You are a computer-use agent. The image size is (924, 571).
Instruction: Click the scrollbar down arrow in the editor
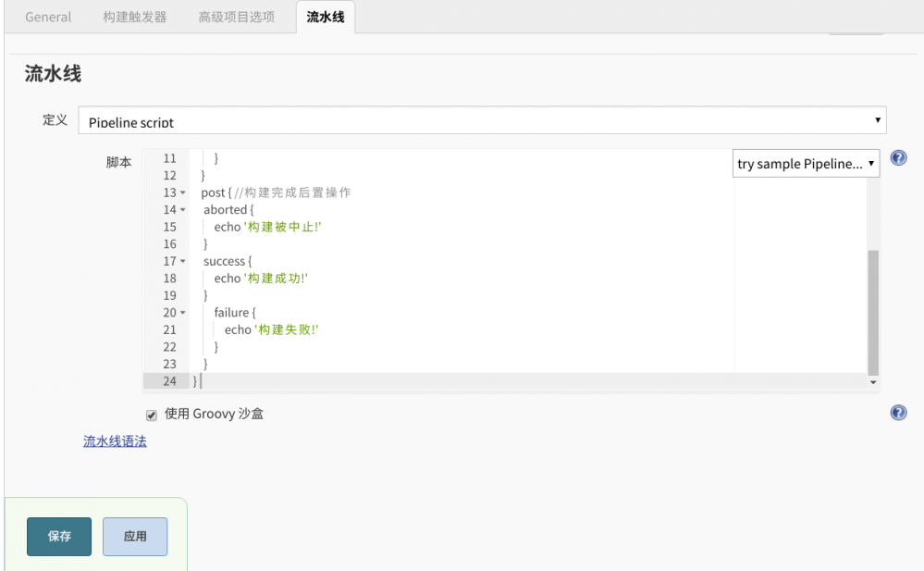(x=871, y=381)
